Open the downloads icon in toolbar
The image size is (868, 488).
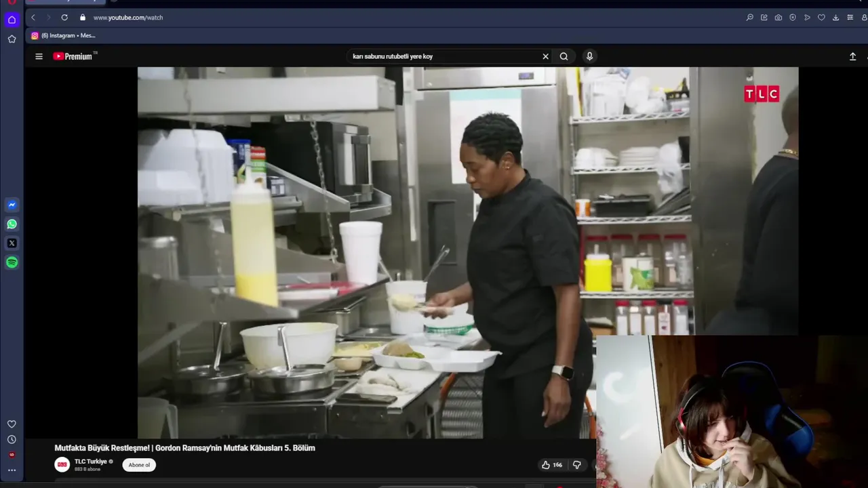pyautogui.click(x=835, y=18)
